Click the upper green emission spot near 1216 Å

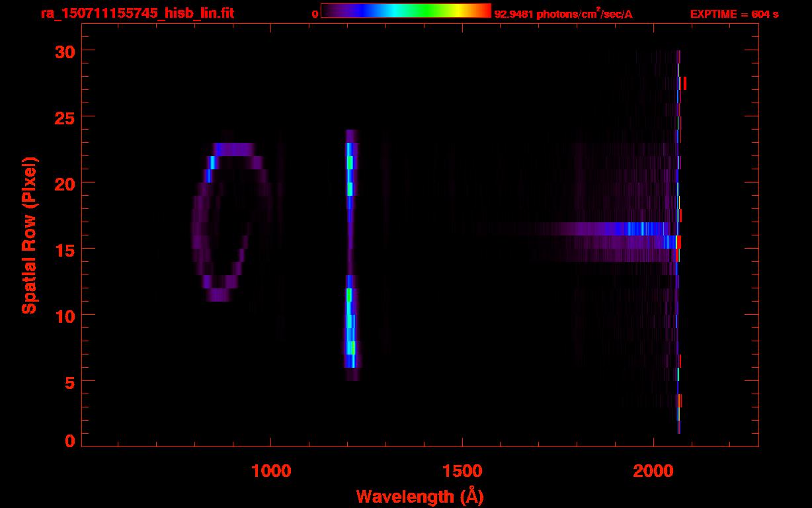tap(350, 162)
